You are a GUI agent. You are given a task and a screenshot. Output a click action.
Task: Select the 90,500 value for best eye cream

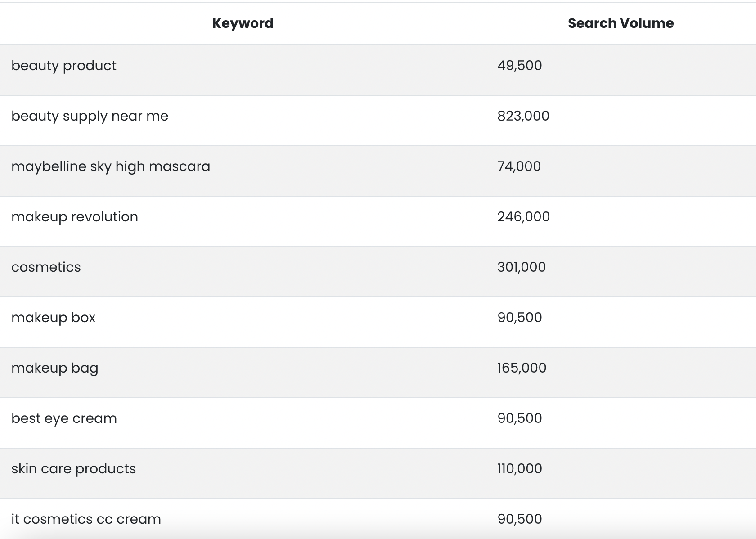coord(519,418)
